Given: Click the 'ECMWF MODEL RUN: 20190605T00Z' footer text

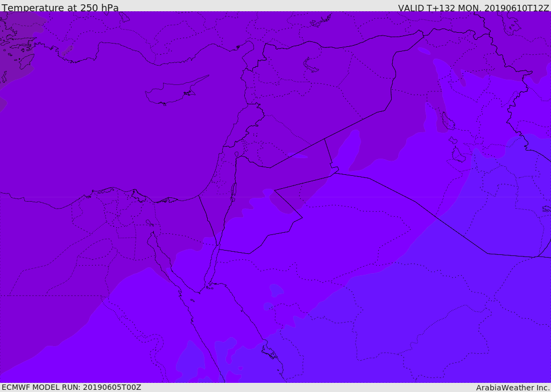Looking at the screenshot, I should (72, 387).
